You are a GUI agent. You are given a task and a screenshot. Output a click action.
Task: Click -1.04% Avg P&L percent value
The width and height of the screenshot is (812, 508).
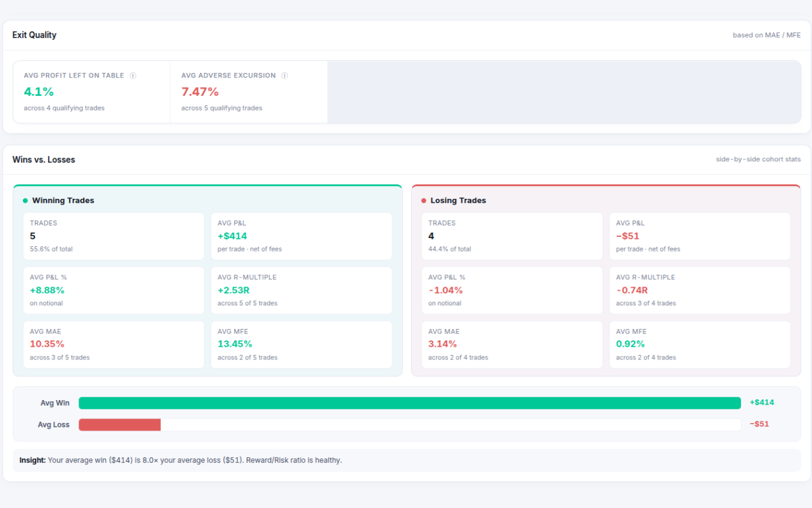[x=445, y=290]
